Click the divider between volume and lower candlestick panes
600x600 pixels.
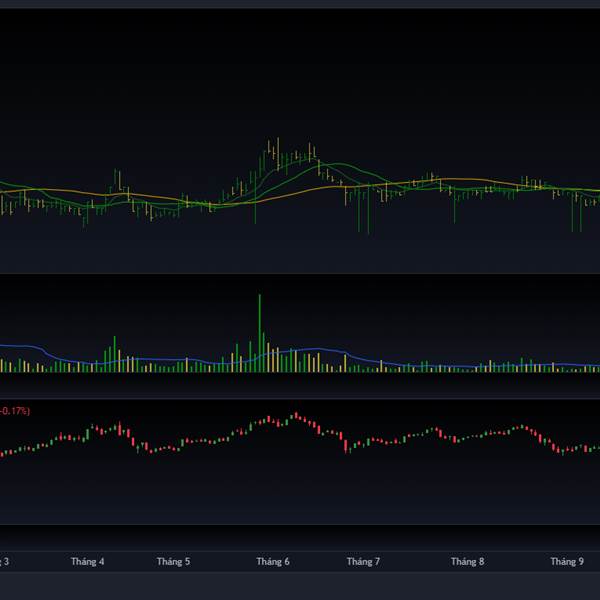[x=300, y=398]
